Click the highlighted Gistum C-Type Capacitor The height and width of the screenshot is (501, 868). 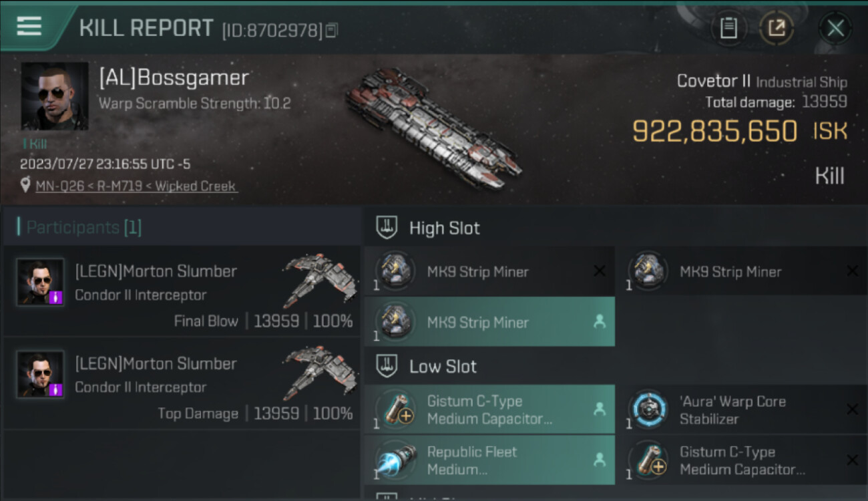[489, 409]
